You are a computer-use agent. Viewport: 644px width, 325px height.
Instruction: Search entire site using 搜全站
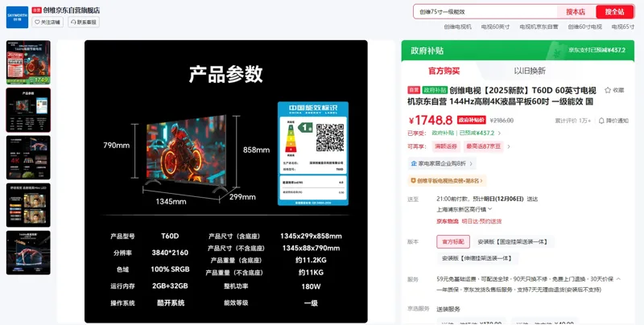(614, 12)
